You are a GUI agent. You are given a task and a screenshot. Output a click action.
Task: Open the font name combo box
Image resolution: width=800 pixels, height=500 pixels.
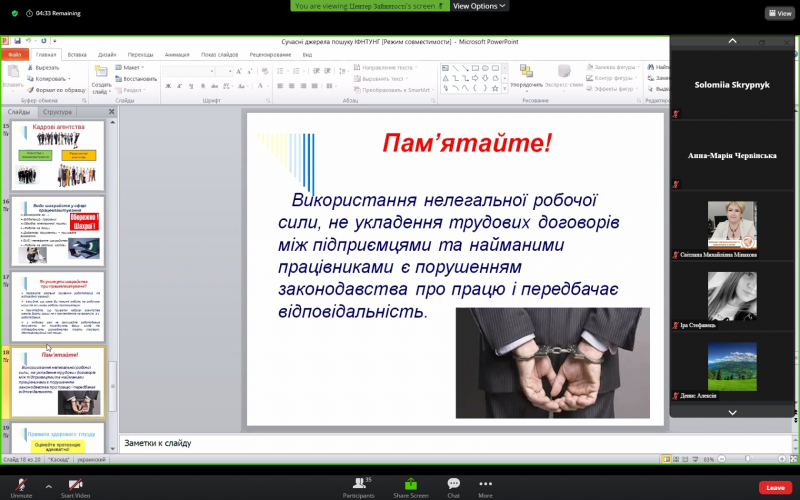[188, 71]
